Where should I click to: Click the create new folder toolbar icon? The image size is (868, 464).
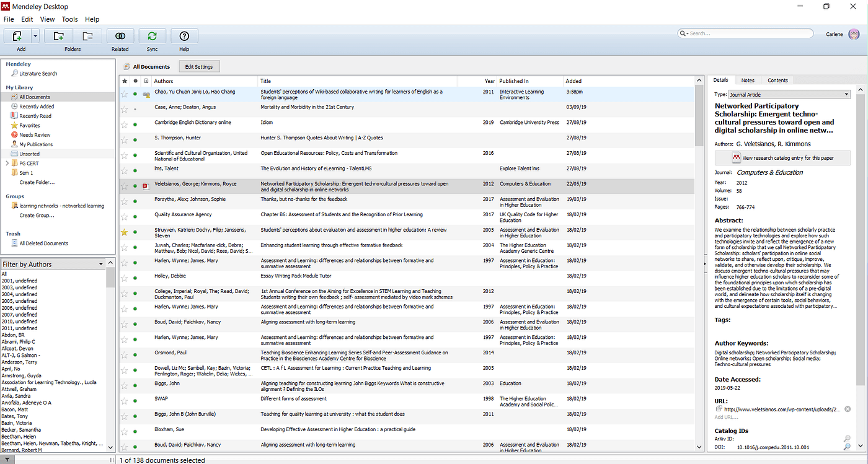click(x=58, y=36)
